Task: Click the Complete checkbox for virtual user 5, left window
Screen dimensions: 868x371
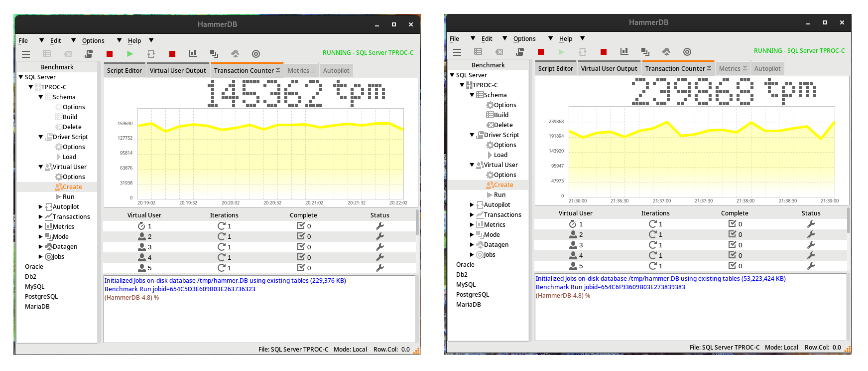Action: (301, 268)
